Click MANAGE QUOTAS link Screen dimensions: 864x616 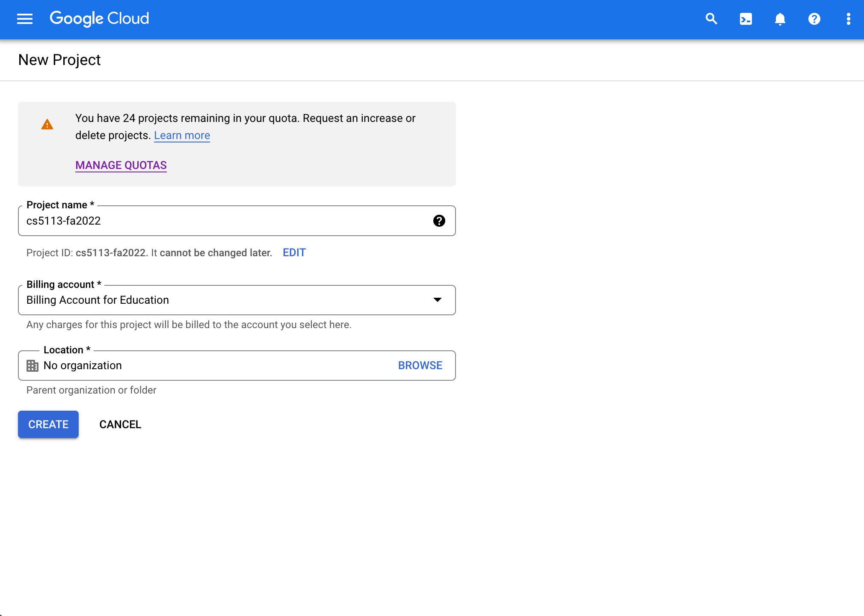tap(121, 165)
